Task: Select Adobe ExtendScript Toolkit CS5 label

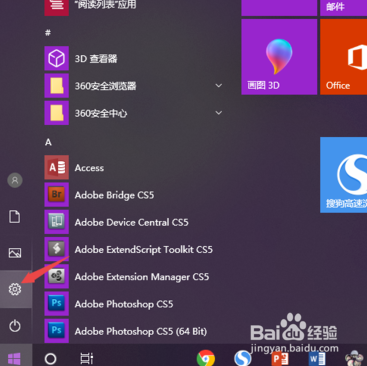Action: click(x=144, y=250)
